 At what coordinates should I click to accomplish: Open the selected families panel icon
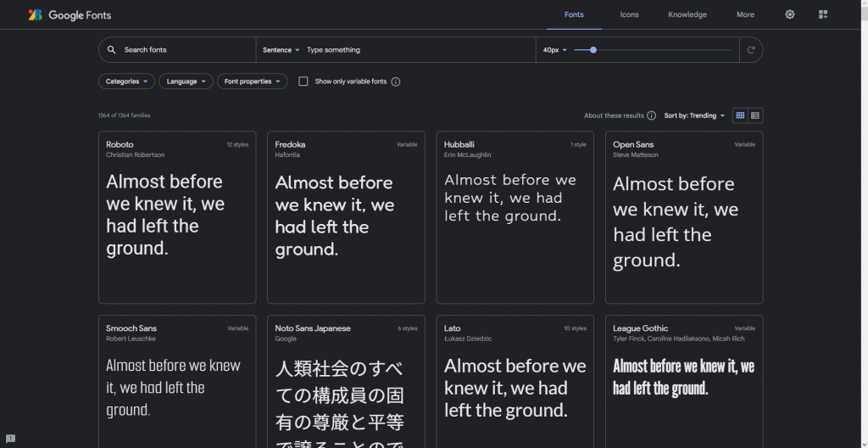pyautogui.click(x=822, y=14)
